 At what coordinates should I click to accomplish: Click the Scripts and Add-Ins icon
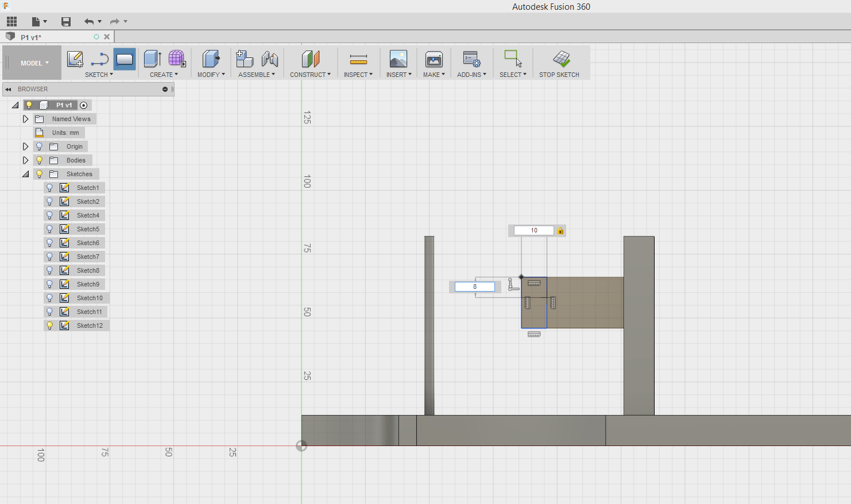(x=471, y=59)
